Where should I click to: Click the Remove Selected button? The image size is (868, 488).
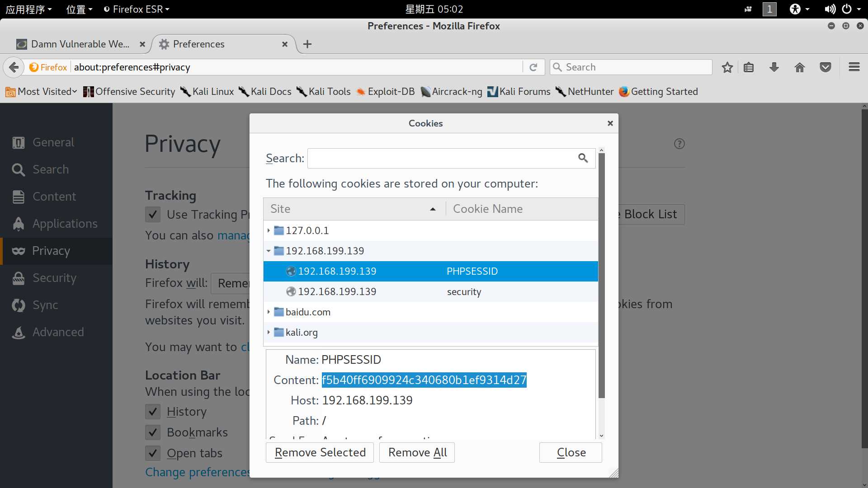click(320, 452)
